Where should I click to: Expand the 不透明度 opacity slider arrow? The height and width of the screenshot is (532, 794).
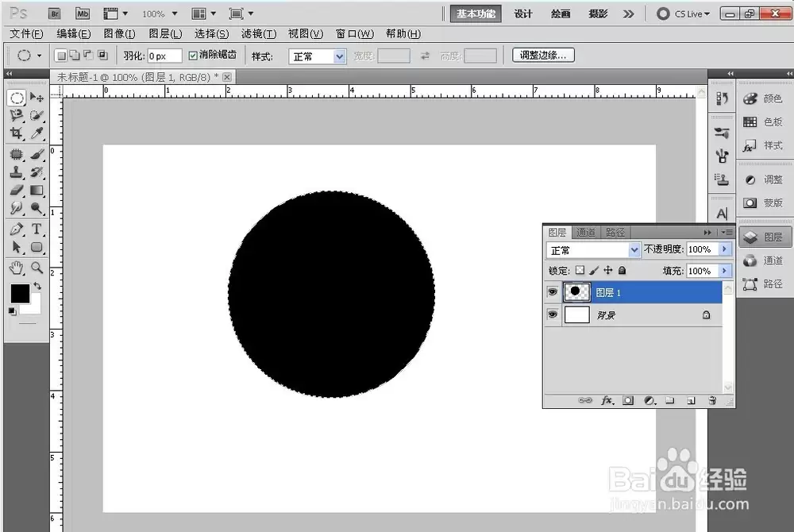click(725, 249)
